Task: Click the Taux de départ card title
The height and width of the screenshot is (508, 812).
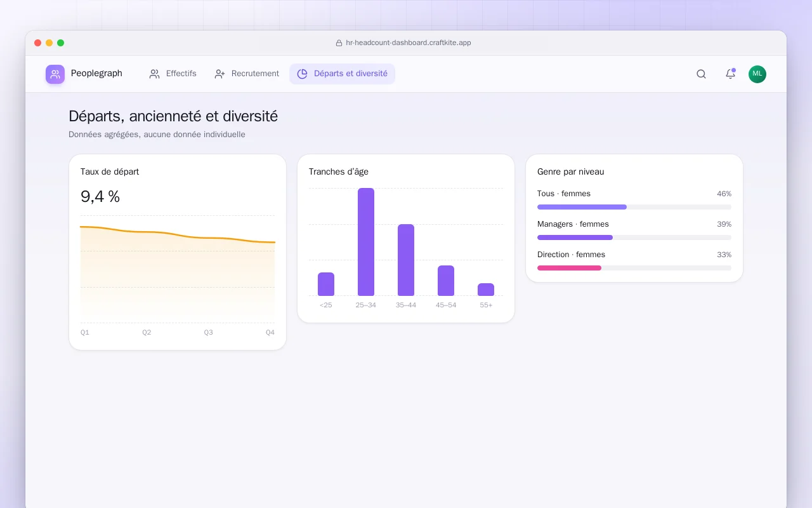Action: (x=110, y=172)
